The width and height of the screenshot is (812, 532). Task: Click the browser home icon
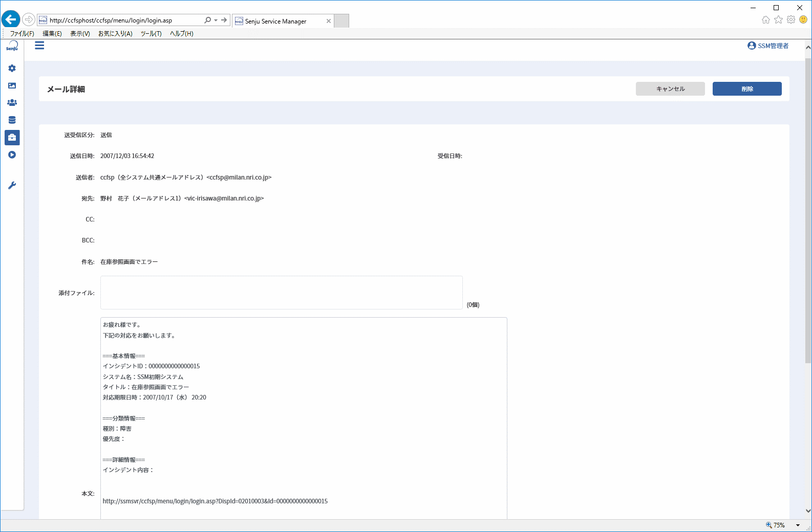765,19
